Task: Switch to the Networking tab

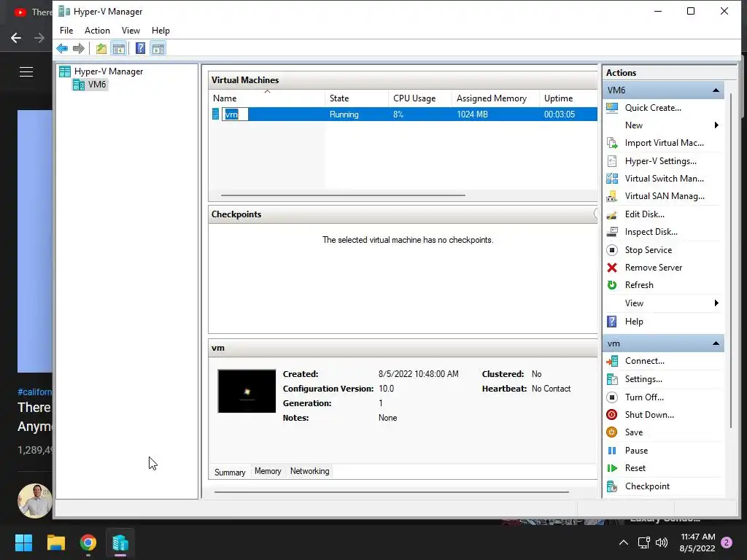Action: coord(309,471)
